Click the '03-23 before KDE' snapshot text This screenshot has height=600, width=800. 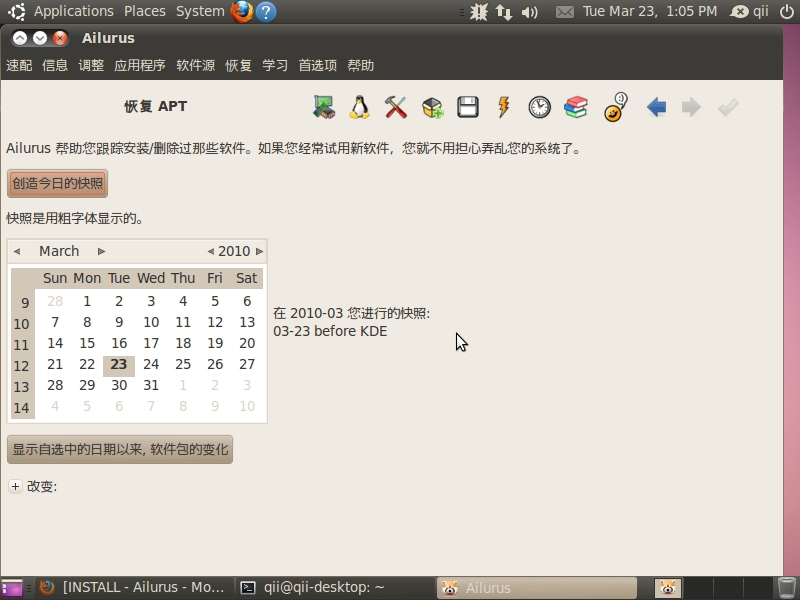point(330,332)
